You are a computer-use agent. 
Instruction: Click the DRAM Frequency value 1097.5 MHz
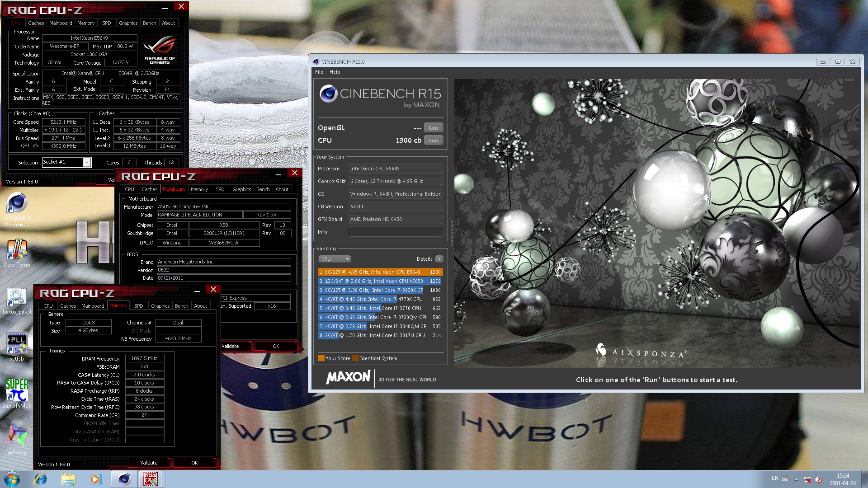(144, 358)
